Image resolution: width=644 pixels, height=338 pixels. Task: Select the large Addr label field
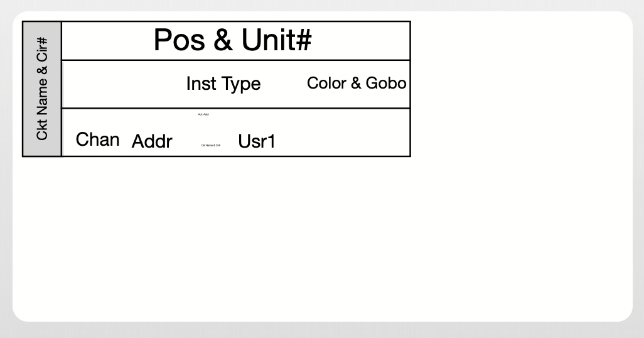tap(152, 141)
